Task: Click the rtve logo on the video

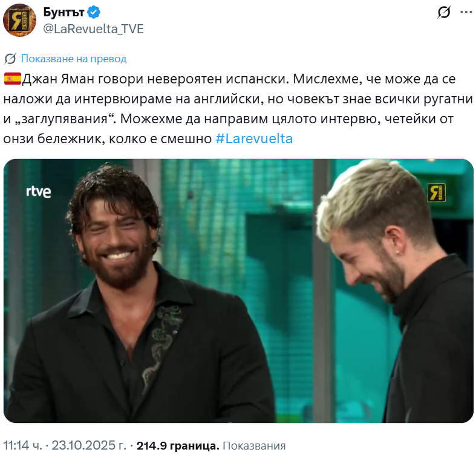Action: click(39, 192)
